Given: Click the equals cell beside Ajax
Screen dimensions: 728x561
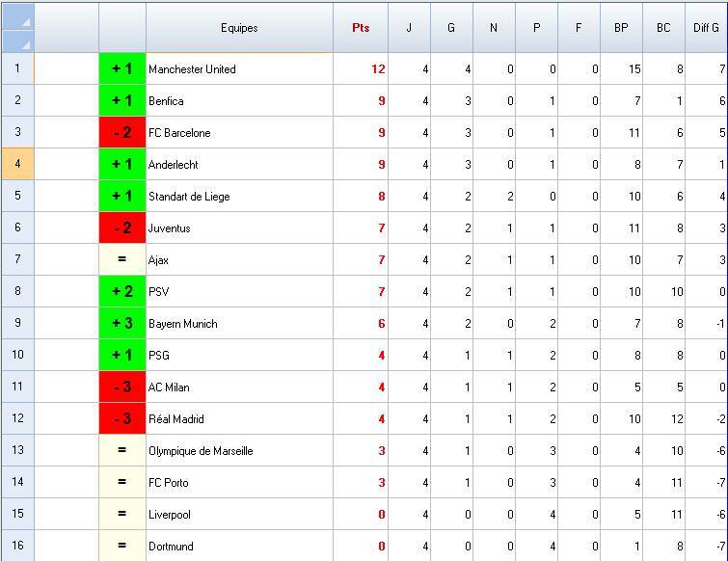Looking at the screenshot, I should pyautogui.click(x=122, y=260).
